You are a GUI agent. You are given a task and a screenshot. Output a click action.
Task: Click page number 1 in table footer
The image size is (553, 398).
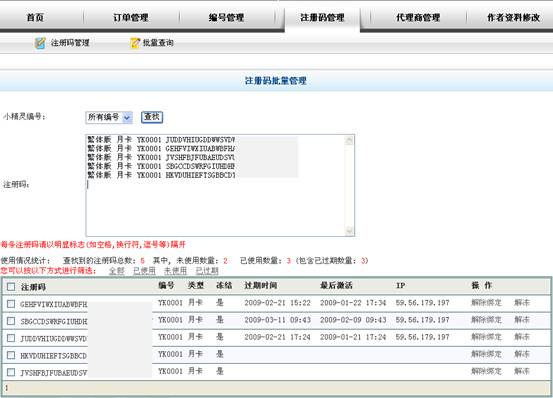(x=6, y=388)
